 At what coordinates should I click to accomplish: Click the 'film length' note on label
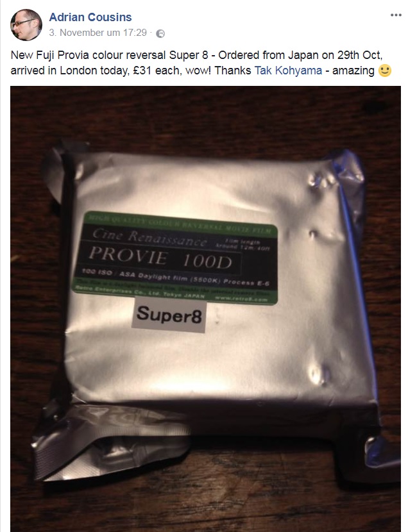click(x=243, y=244)
